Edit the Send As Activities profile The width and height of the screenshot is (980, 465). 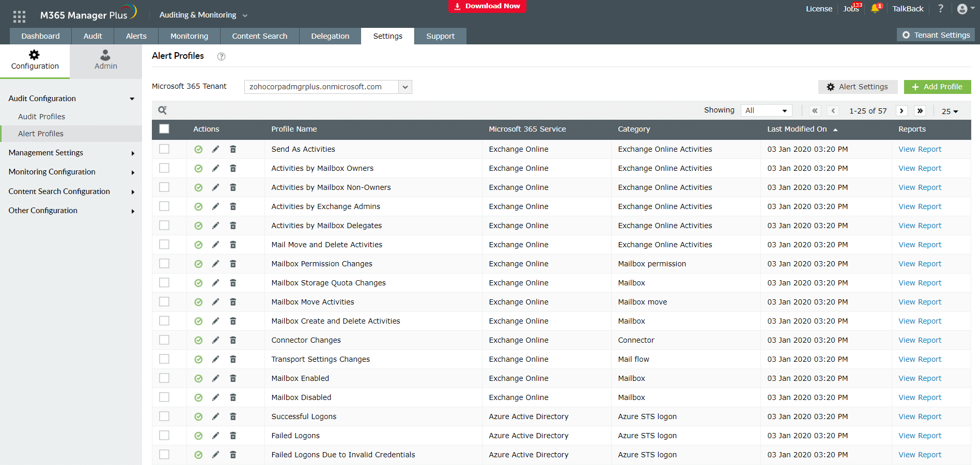[x=215, y=149]
